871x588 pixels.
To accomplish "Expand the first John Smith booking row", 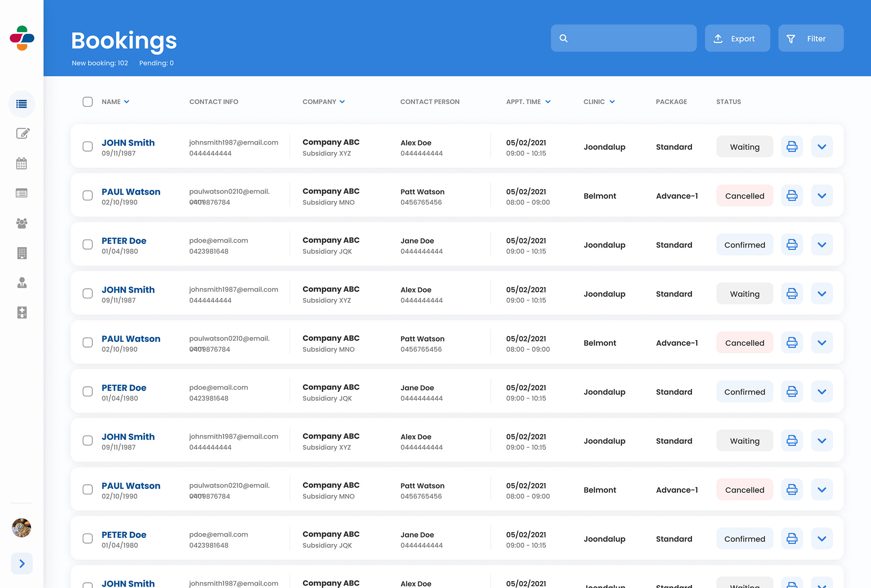I will click(822, 147).
